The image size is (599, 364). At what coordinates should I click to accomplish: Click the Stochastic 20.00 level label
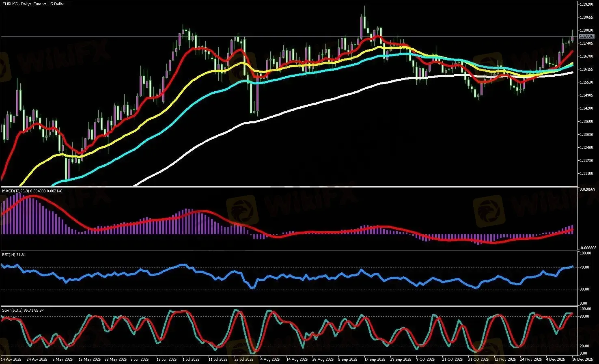point(584,346)
